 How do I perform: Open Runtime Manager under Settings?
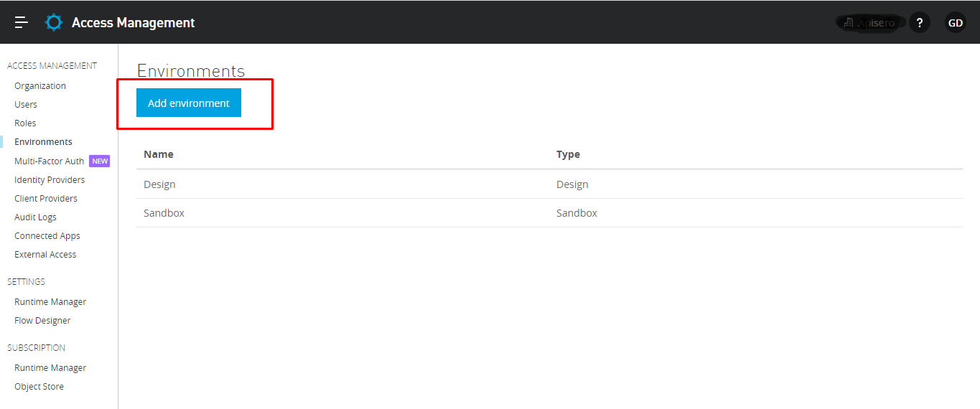pyautogui.click(x=50, y=301)
